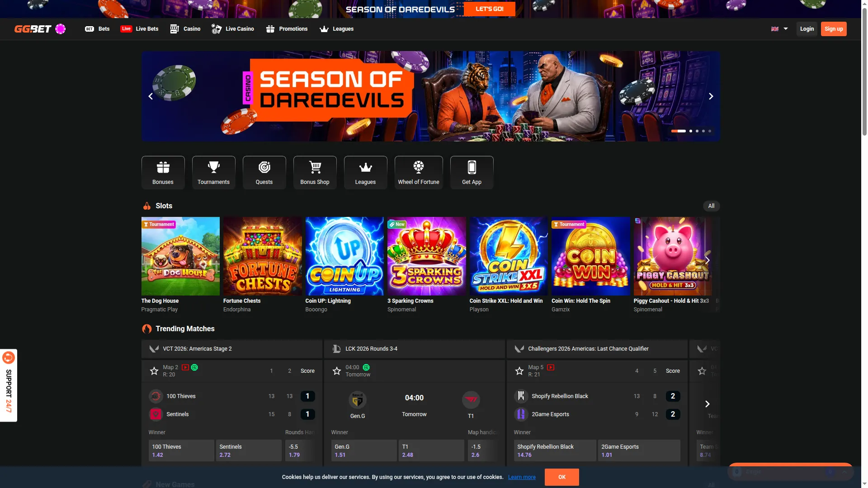Image resolution: width=868 pixels, height=488 pixels.
Task: Pick the -1.5 map handicap at 2.6
Action: tap(483, 450)
